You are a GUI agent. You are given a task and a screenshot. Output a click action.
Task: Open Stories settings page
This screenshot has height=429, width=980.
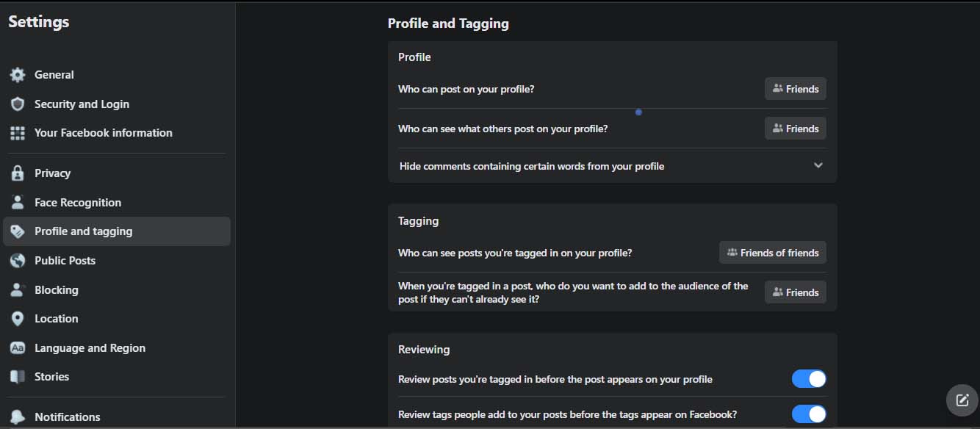(x=51, y=377)
